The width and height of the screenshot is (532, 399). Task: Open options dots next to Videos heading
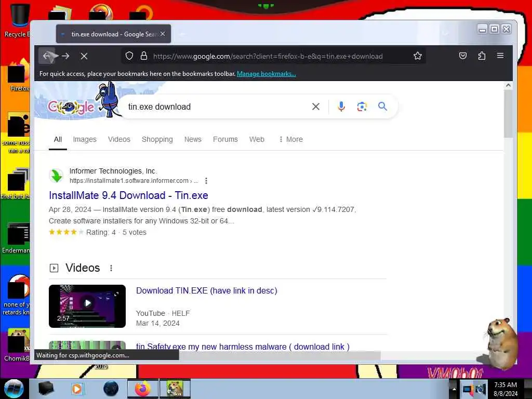coord(111,268)
